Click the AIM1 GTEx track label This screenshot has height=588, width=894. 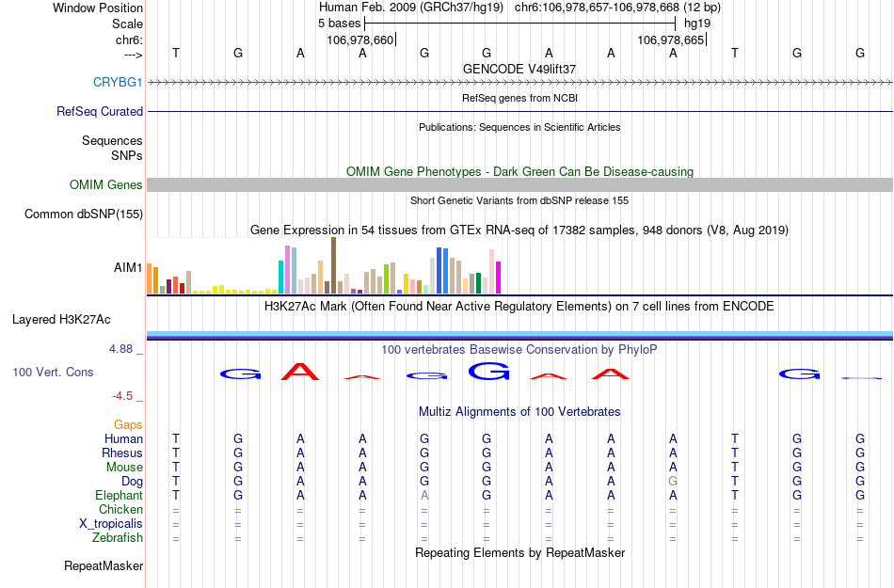tap(128, 267)
